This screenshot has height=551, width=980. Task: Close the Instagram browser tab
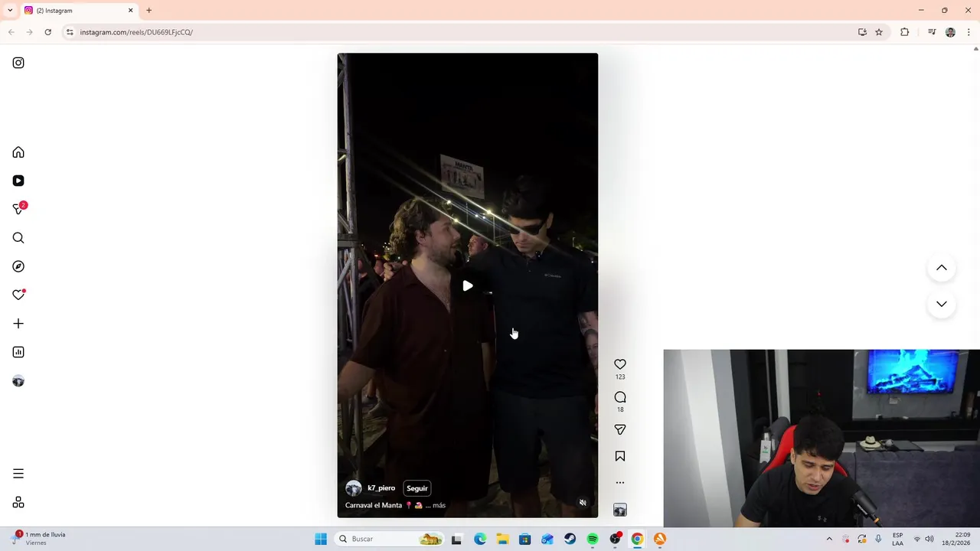pos(130,11)
